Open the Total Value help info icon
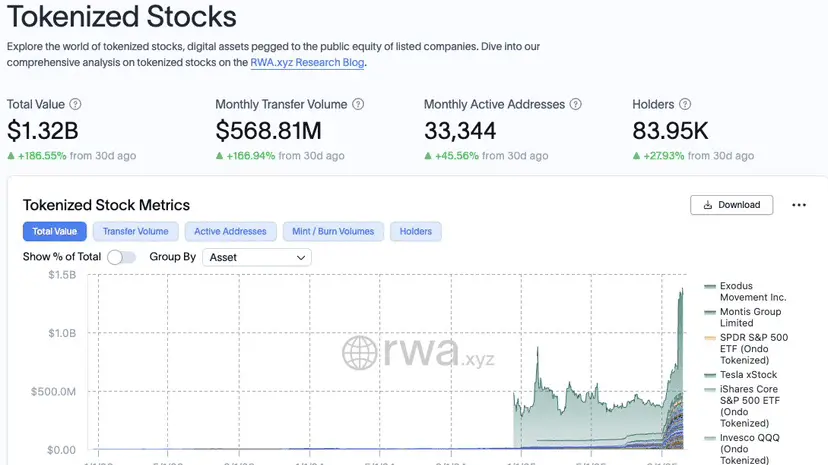 [76, 104]
